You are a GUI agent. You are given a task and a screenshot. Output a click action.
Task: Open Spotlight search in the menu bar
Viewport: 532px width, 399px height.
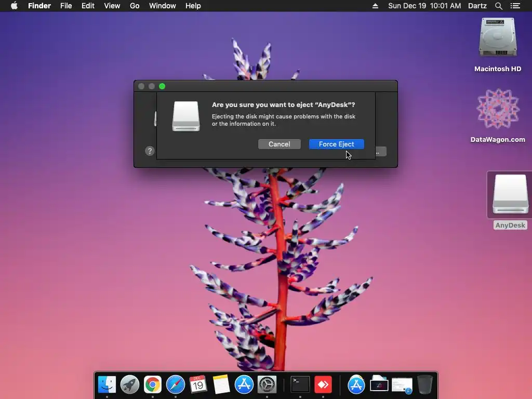tap(498, 6)
